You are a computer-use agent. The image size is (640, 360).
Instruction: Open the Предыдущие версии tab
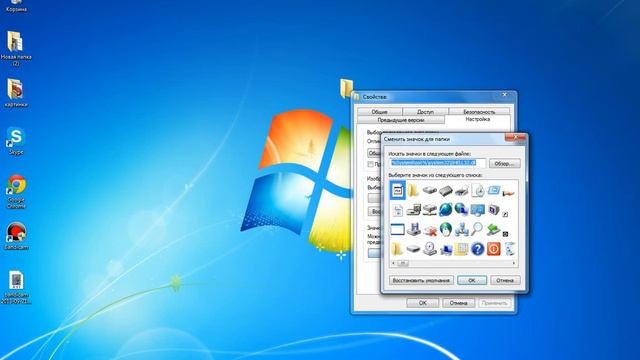pos(401,120)
